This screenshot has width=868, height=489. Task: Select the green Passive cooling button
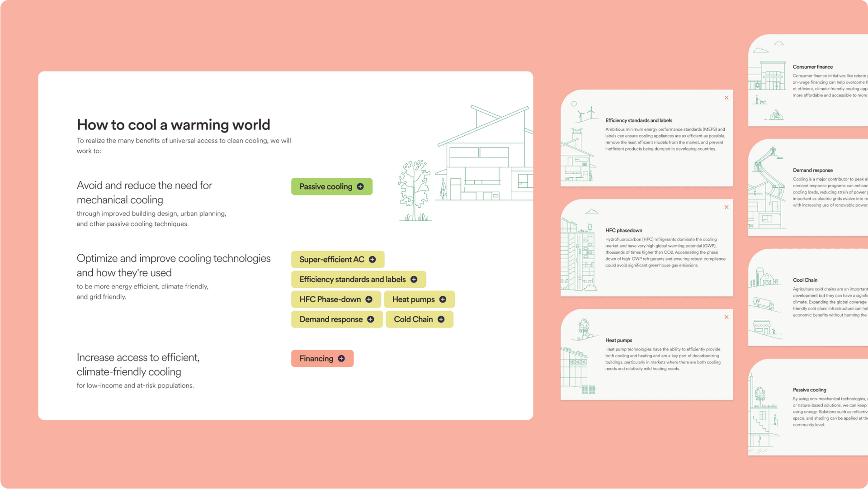point(325,186)
